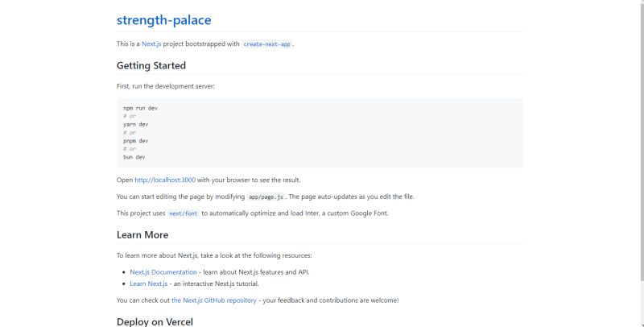Click the strength-palace title link

[x=164, y=20]
